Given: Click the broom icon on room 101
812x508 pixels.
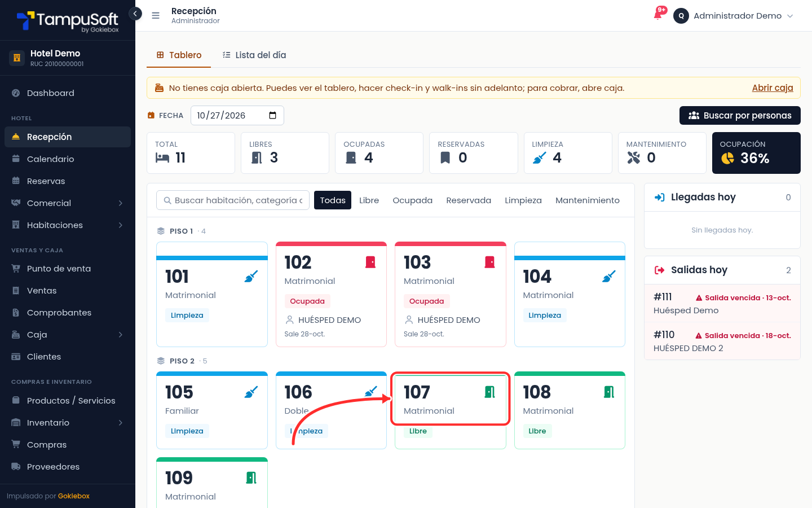Looking at the screenshot, I should (x=251, y=277).
